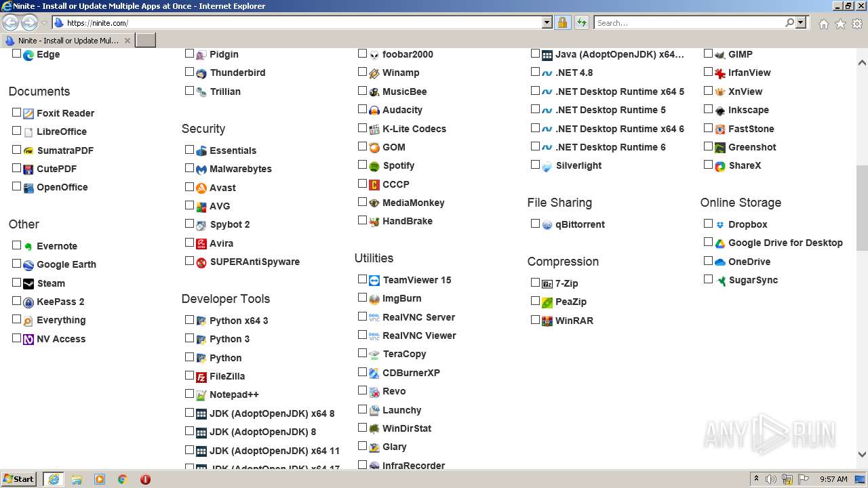Click the GIMP app icon
This screenshot has width=868, height=488.
tap(720, 55)
